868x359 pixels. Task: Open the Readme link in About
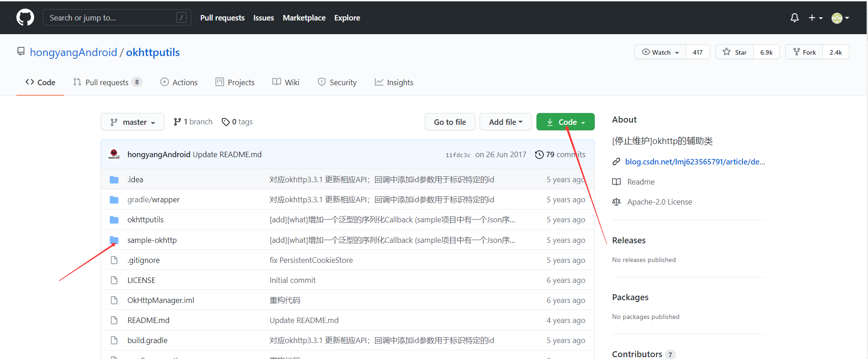click(641, 182)
